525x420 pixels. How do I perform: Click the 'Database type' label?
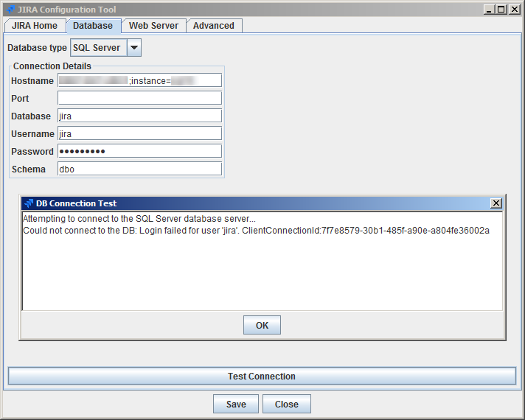(37, 48)
